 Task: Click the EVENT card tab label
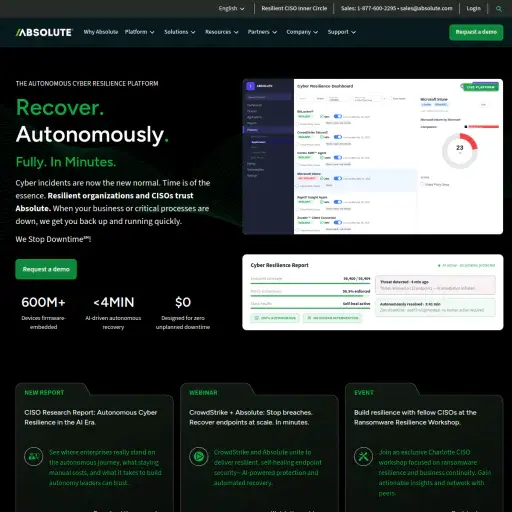tap(364, 393)
